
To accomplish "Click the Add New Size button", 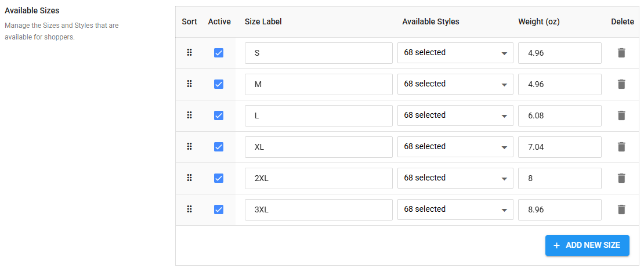I will [587, 245].
